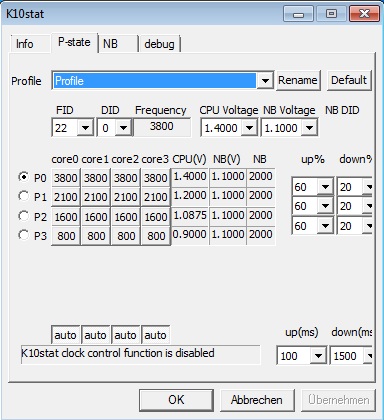Click the P0 CPU(V) value 1.4000

pos(190,176)
